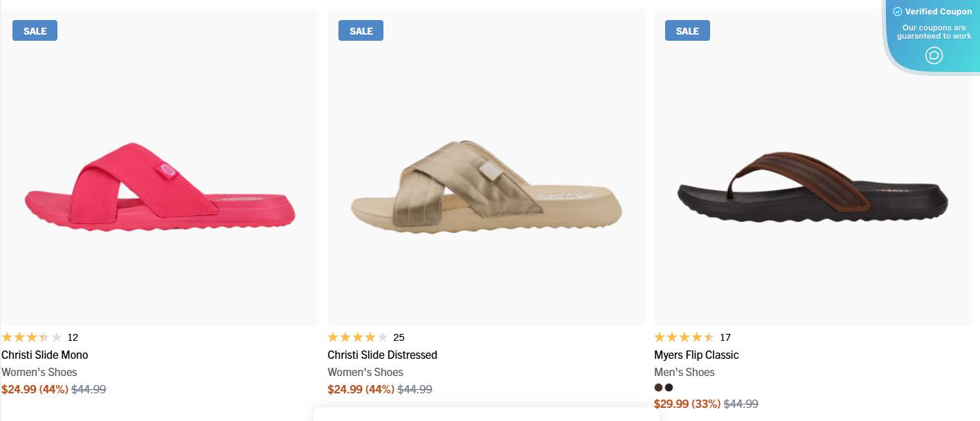Screen dimensions: 980x421
Task: Click the pink slide sandal thumbnail
Action: click(x=160, y=187)
